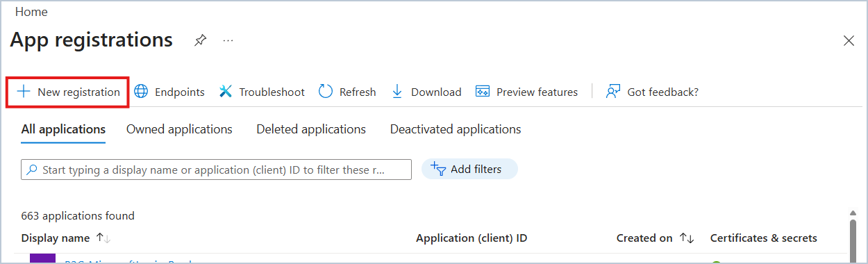
Task: Open the ellipsis more options menu
Action: pyautogui.click(x=228, y=40)
